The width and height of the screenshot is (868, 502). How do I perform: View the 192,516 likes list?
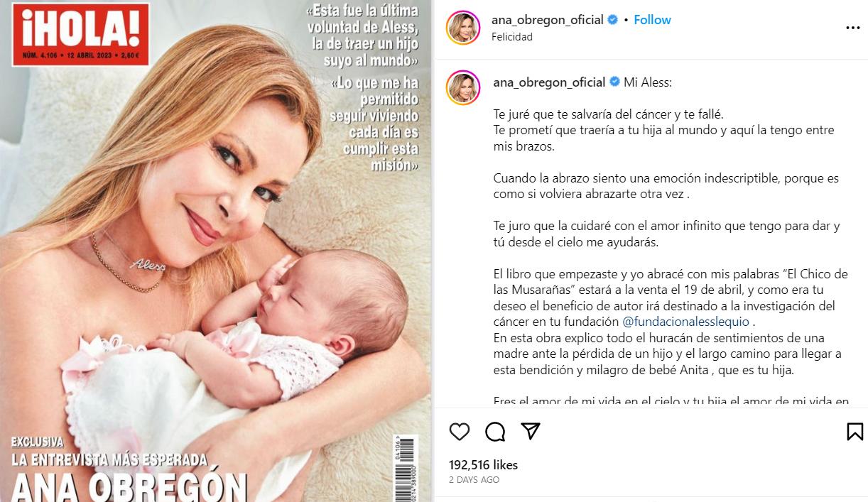click(x=483, y=465)
